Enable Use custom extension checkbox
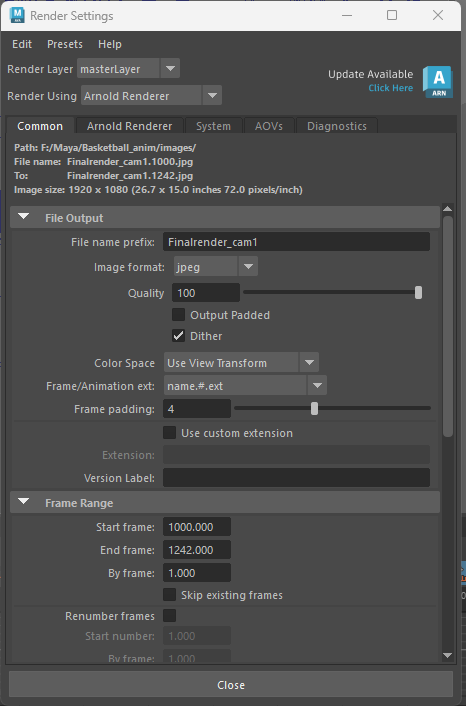The height and width of the screenshot is (706, 466). 169,433
